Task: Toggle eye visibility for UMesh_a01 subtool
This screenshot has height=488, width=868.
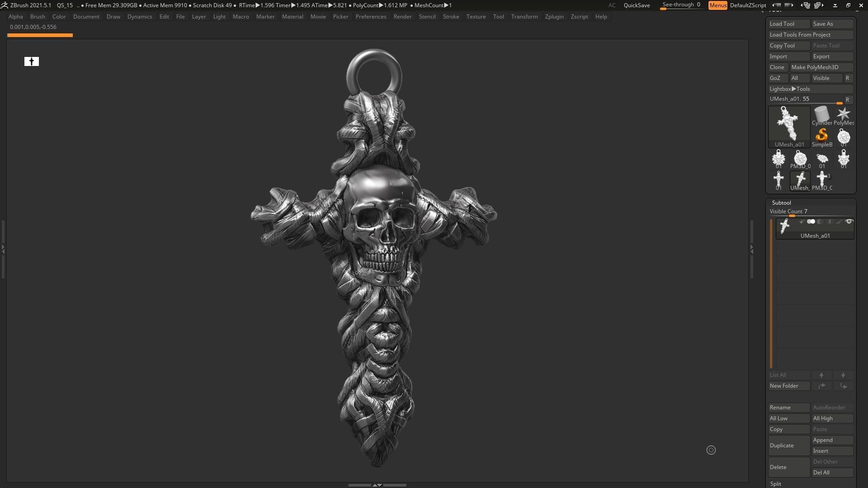Action: [x=849, y=221]
